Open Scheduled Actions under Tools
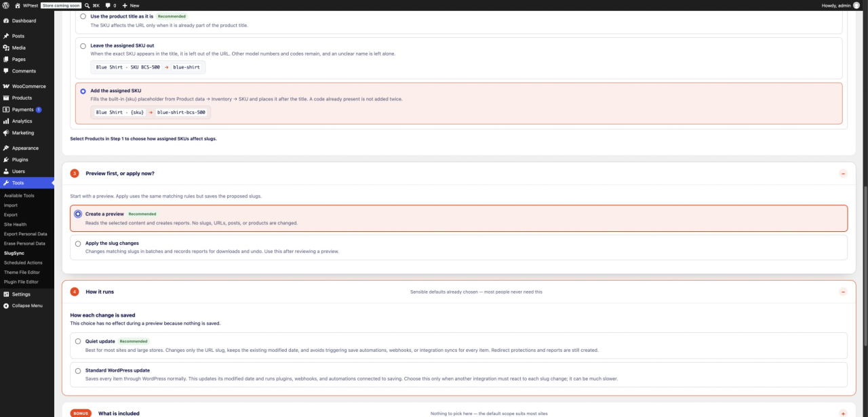Image resolution: width=868 pixels, height=417 pixels. coord(23,262)
